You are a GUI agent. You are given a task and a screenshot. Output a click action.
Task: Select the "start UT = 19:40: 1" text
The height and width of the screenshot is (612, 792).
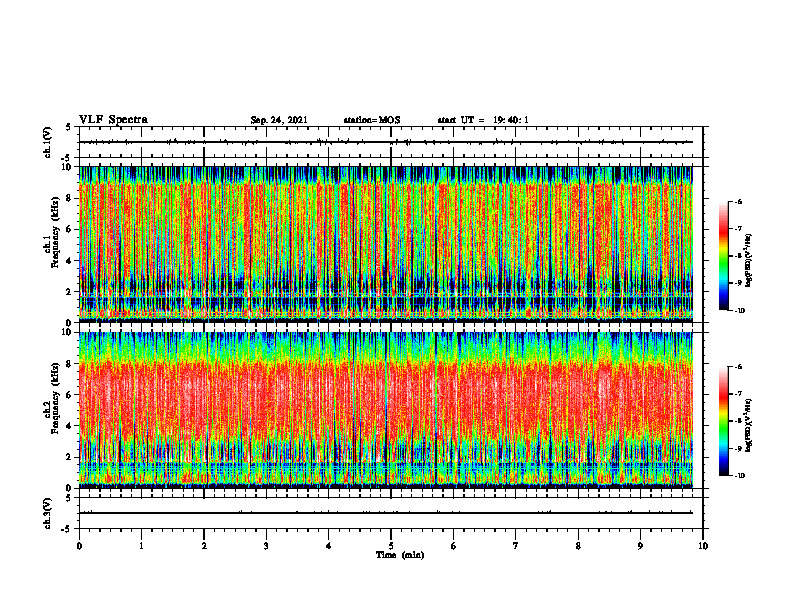(483, 120)
